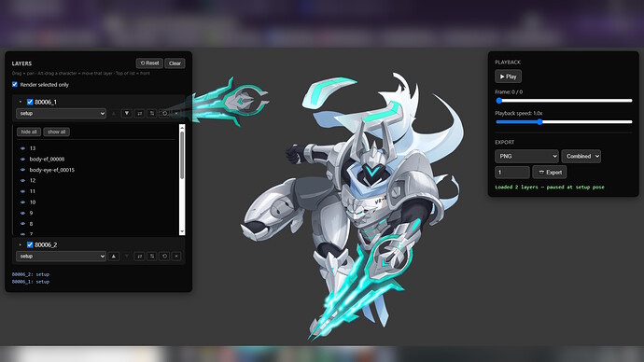Click the dimmed move-up arrow for 80006_1
This screenshot has height=362, width=644.
click(114, 113)
